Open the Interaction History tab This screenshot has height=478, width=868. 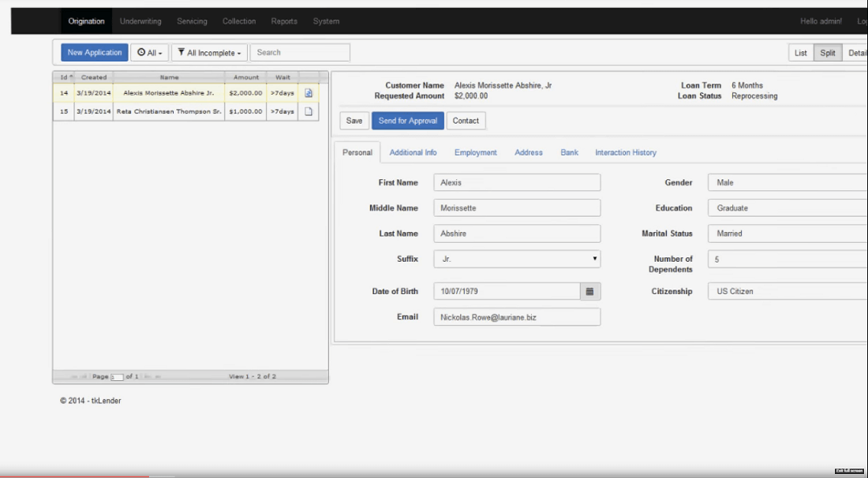625,152
